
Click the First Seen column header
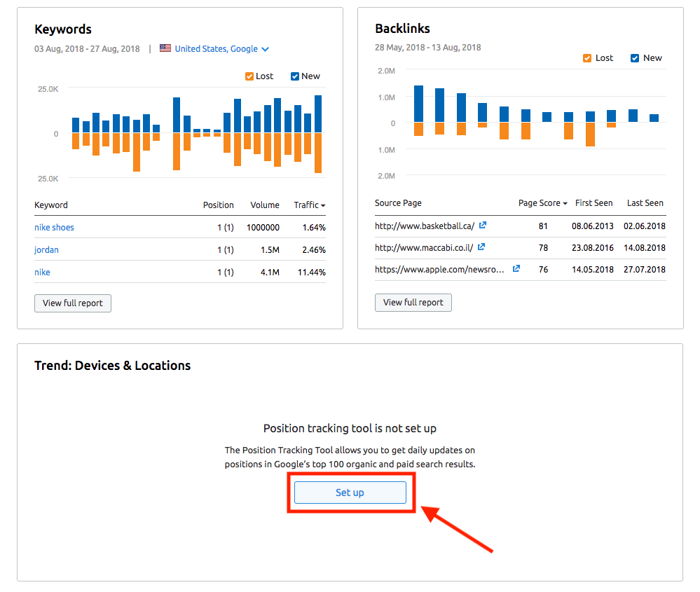pyautogui.click(x=593, y=203)
